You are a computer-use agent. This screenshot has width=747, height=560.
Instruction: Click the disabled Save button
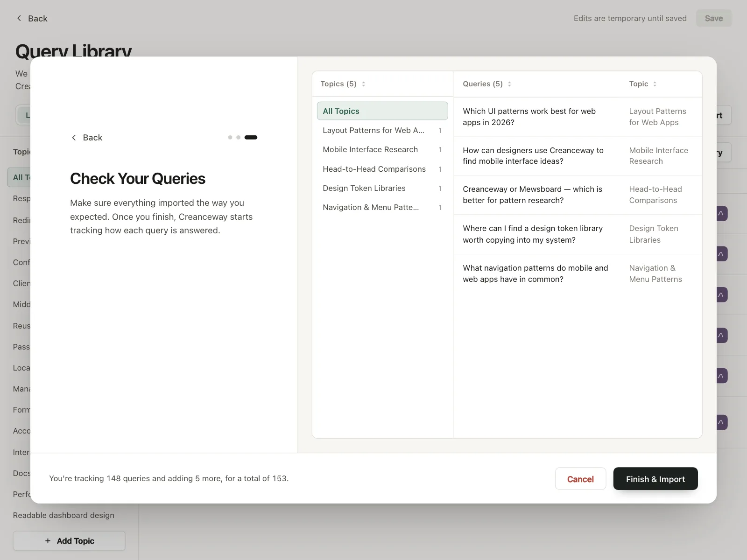coord(713,18)
